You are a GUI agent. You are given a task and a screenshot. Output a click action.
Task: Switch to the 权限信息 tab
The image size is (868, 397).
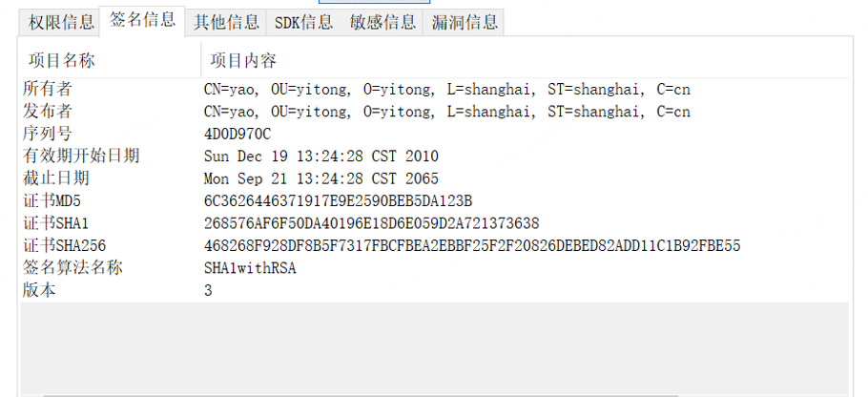click(61, 23)
